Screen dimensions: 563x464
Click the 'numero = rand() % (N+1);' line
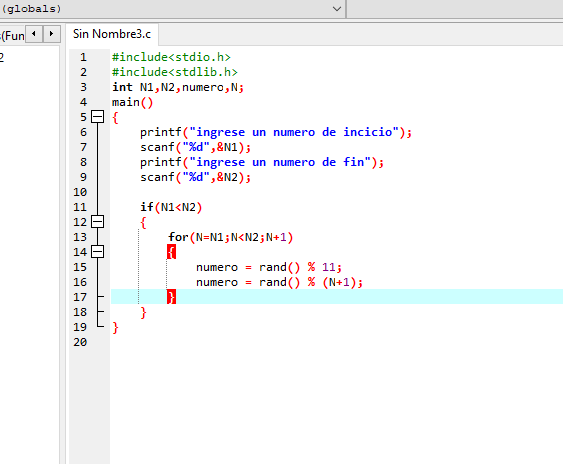coord(279,282)
